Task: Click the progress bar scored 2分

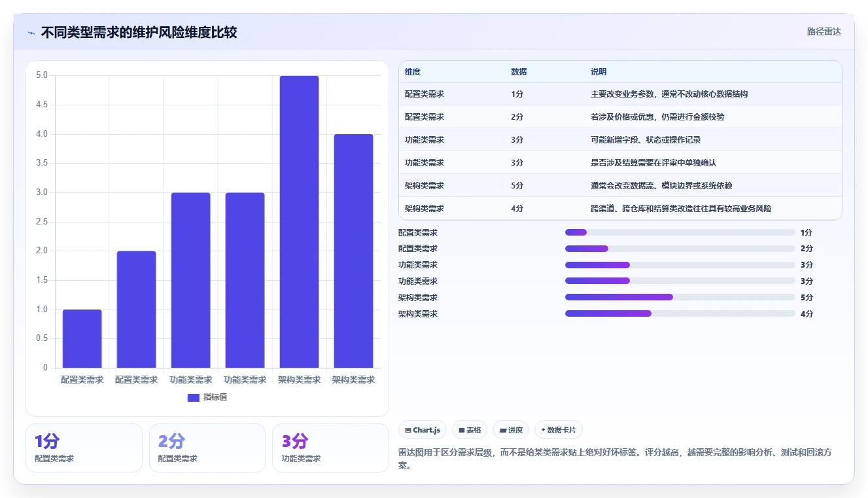Action: pos(680,249)
